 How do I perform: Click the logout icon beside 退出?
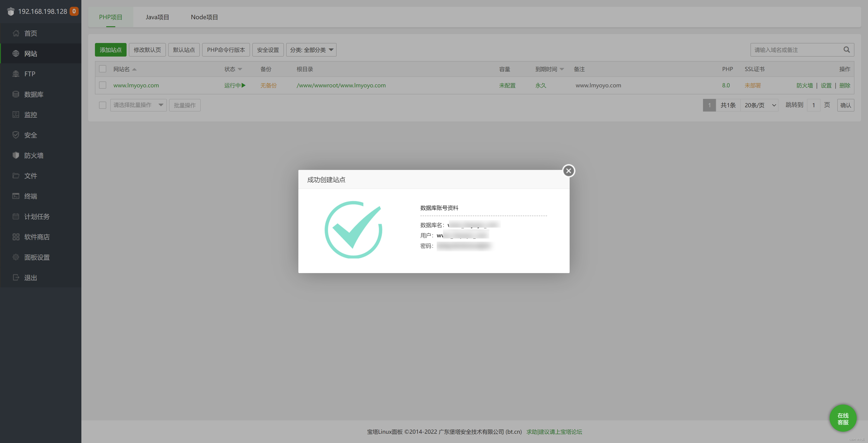click(16, 277)
